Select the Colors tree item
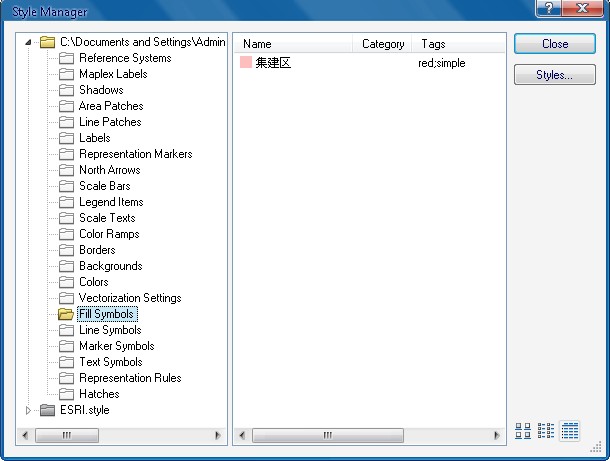Image resolution: width=610 pixels, height=461 pixels. 94,282
